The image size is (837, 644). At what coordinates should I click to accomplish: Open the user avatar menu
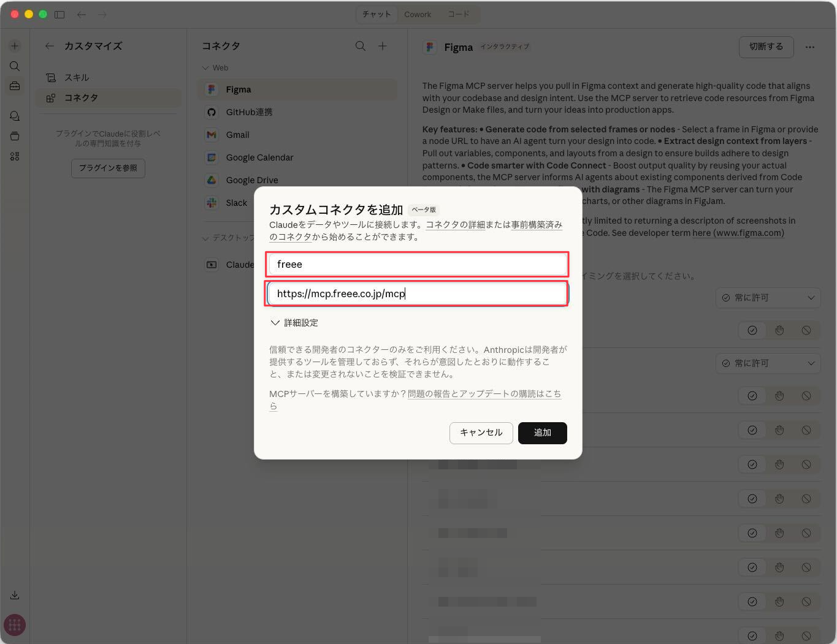(15, 625)
